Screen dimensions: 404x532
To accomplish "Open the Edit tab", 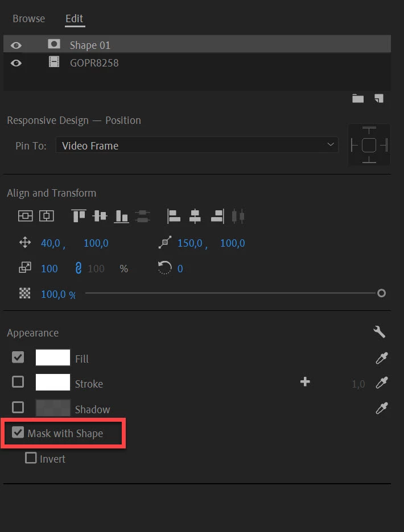I will coord(75,19).
